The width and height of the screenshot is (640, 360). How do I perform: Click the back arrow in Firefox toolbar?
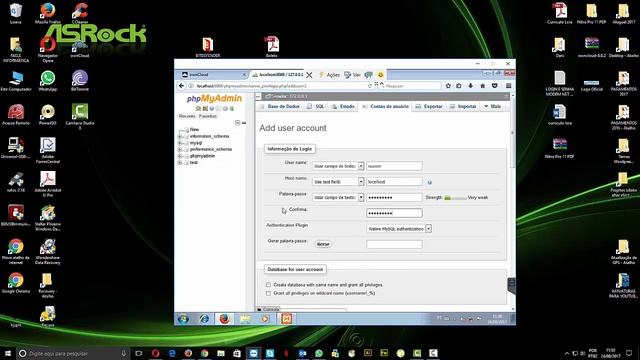pos(181,86)
